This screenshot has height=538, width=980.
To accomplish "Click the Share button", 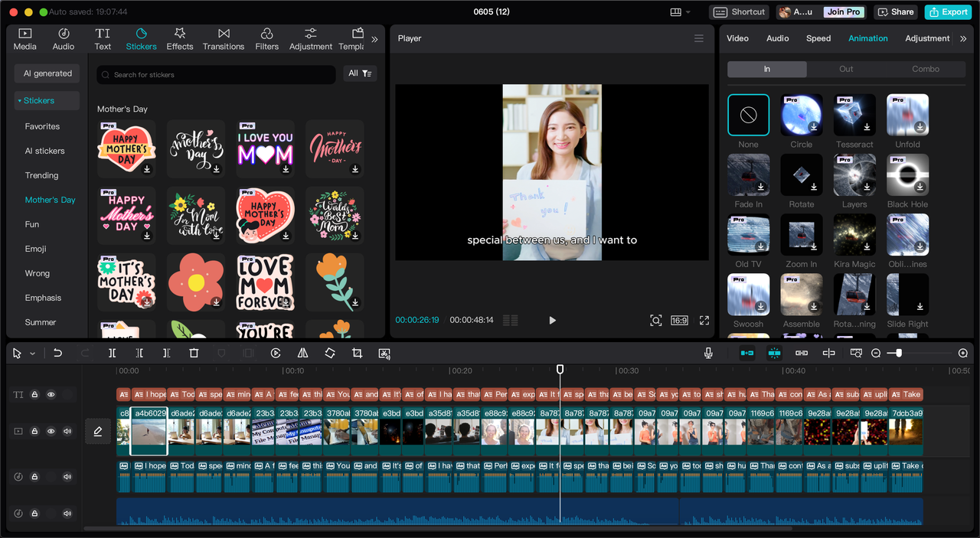I will [896, 11].
